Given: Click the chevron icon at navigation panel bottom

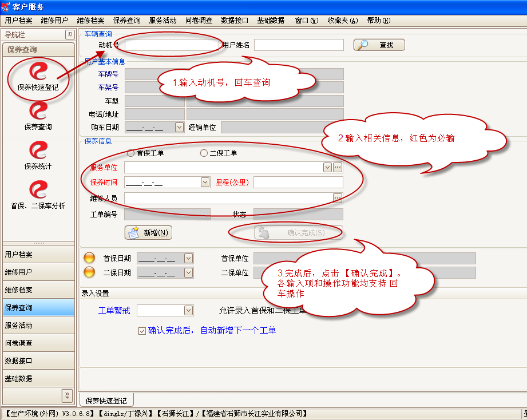Looking at the screenshot, I should click(67, 395).
